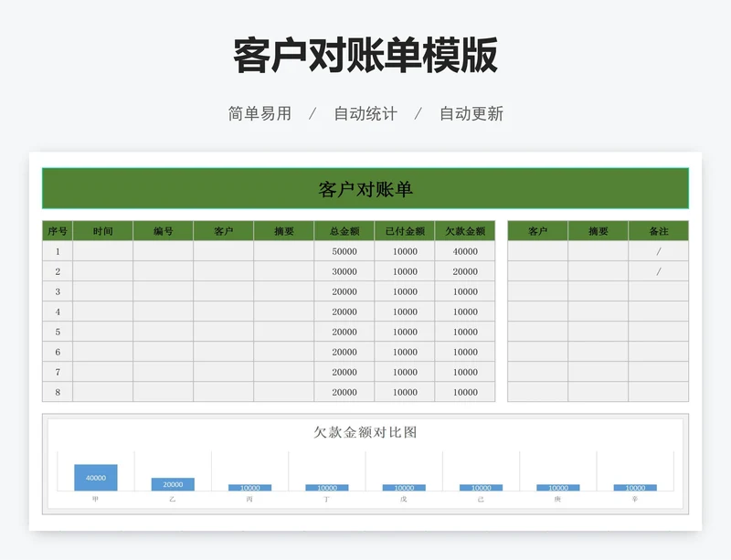The width and height of the screenshot is (731, 560).
Task: Select the 10000 bar above 丙
Action: [x=249, y=488]
